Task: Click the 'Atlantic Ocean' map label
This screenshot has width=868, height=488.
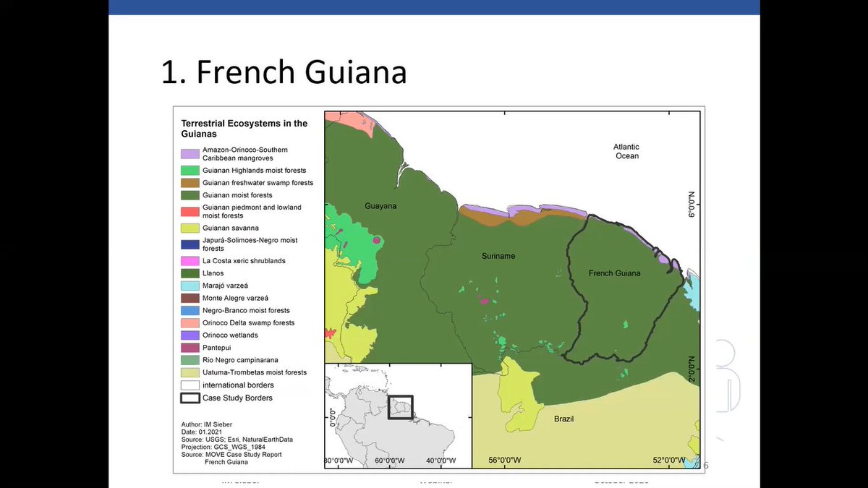Action: [x=627, y=151]
